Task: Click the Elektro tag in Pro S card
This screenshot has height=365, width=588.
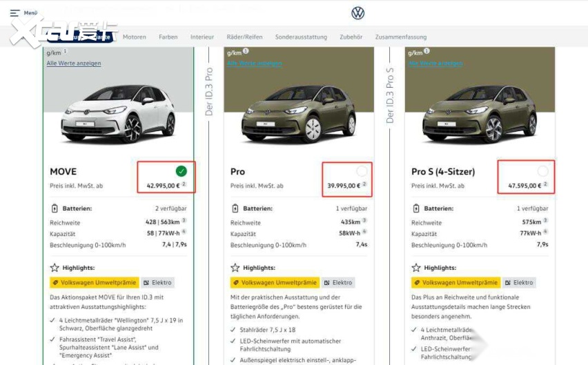Action: tap(519, 283)
